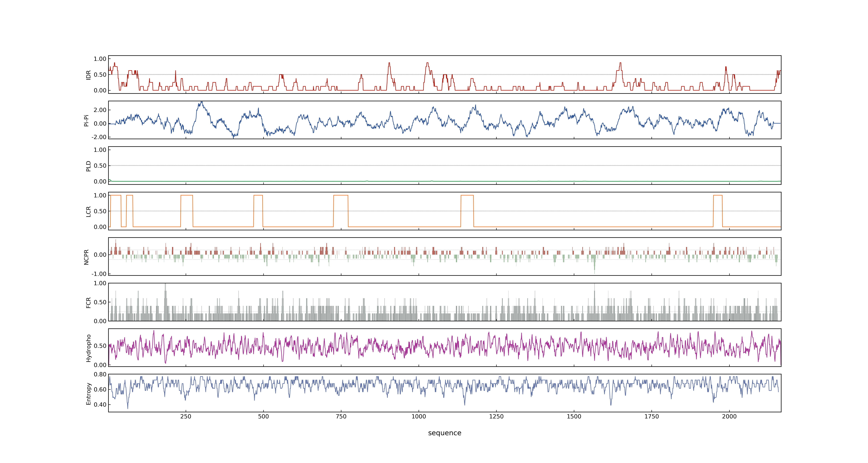Click the 1750 x-axis tick label
This screenshot has width=868, height=463.
652,416
